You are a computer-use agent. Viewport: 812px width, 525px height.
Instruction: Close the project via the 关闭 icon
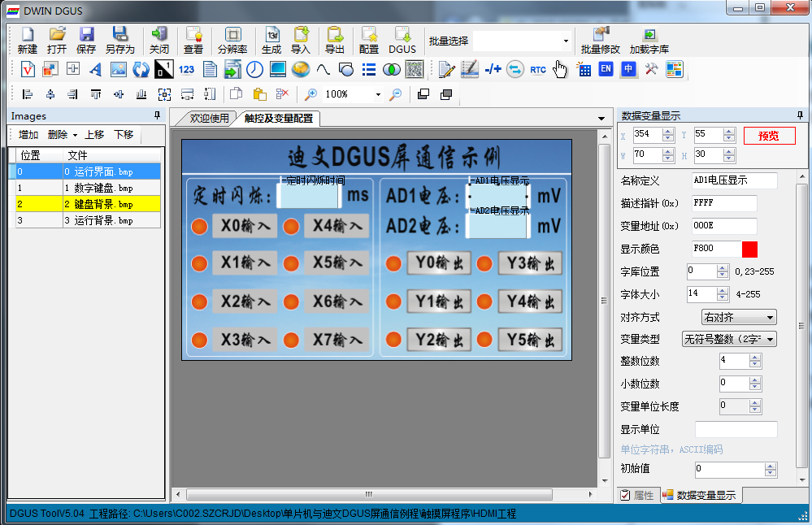point(159,40)
